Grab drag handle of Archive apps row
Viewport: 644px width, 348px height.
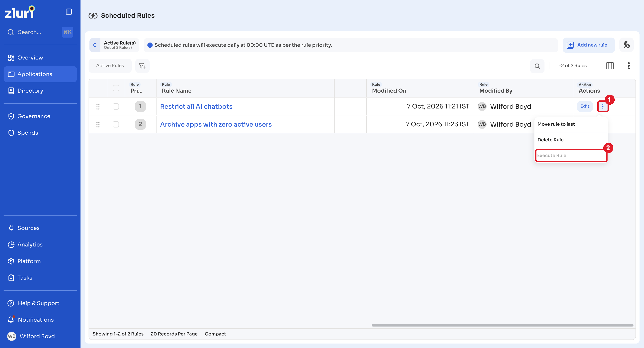[98, 125]
